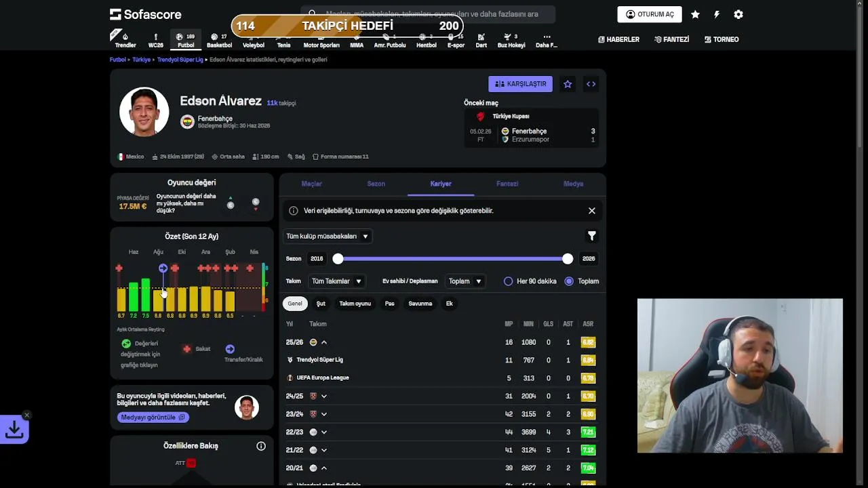Viewport: 868px width, 488px height.
Task: Select WC26 in the sports bar
Action: pyautogui.click(x=156, y=40)
